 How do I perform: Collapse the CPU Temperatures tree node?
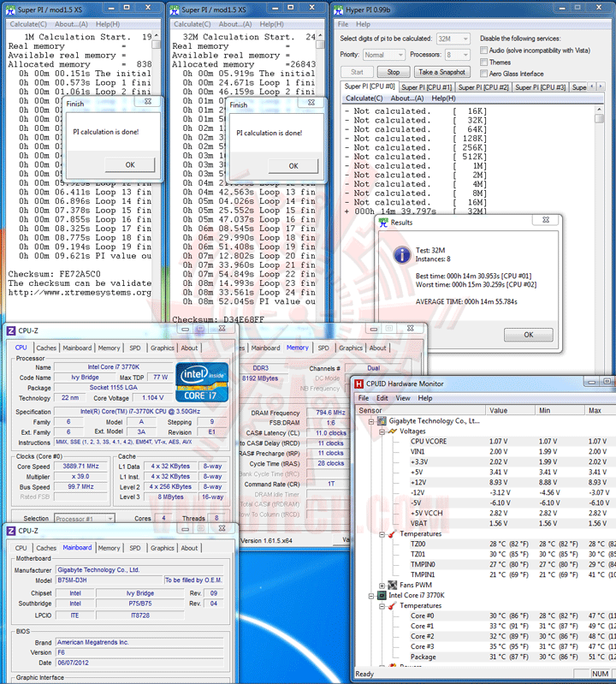coord(382,606)
